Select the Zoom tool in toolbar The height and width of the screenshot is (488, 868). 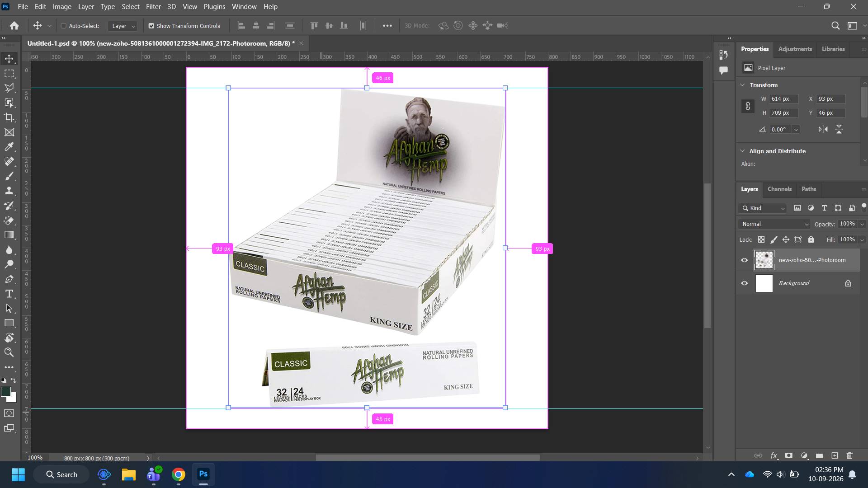click(9, 352)
